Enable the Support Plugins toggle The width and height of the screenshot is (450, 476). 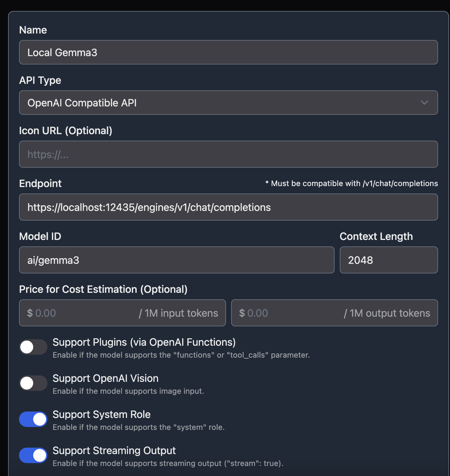point(33,347)
